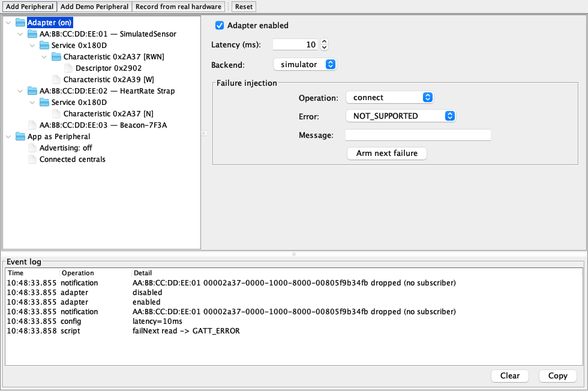The image size is (588, 391).
Task: Click the vertical split pane divider handle
Action: click(x=203, y=133)
